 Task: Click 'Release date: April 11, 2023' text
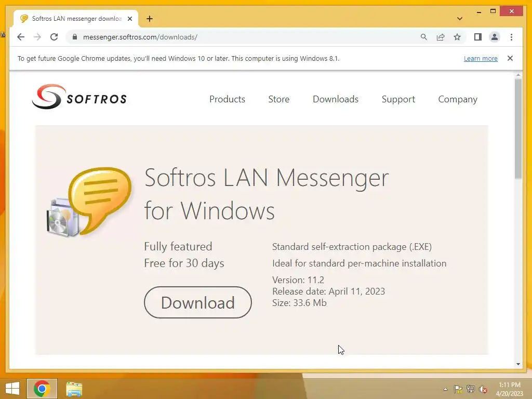(x=328, y=291)
